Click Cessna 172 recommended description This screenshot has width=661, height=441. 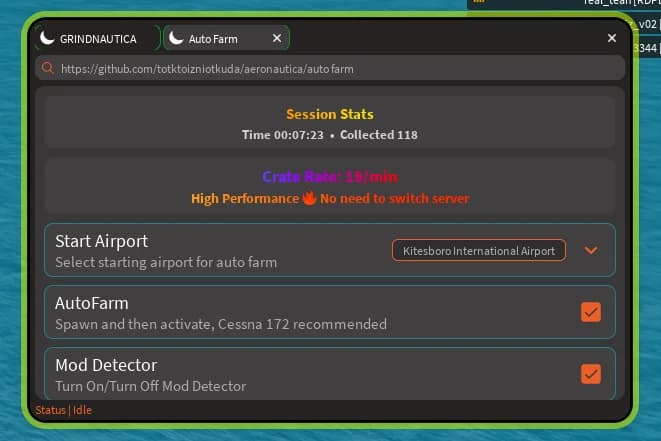(221, 324)
